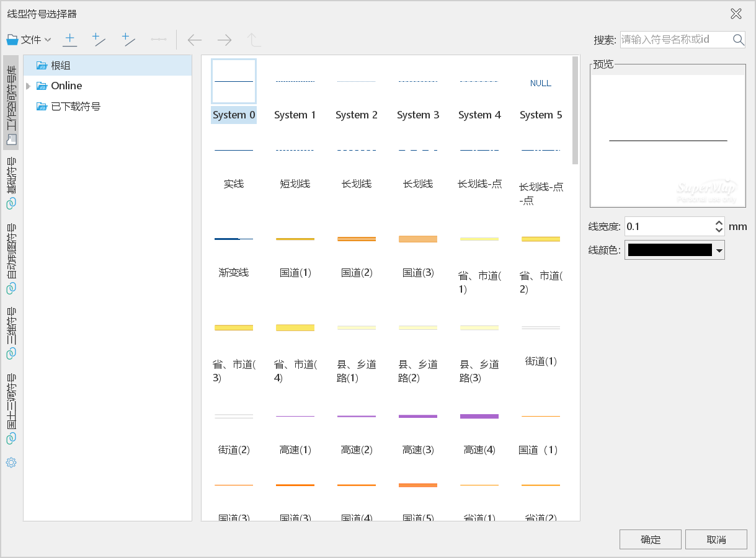
Task: Click the plus-underline new symbol icon
Action: (70, 40)
